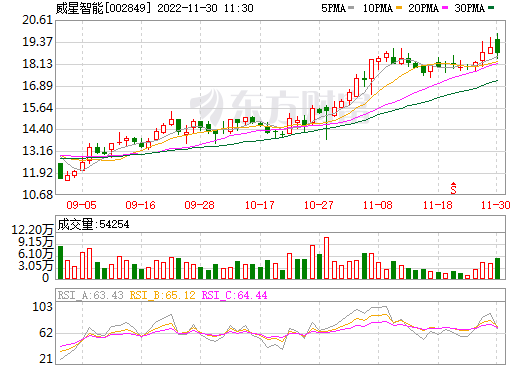
Task: Click the green 30PMA legend swatch
Action: [x=491, y=8]
